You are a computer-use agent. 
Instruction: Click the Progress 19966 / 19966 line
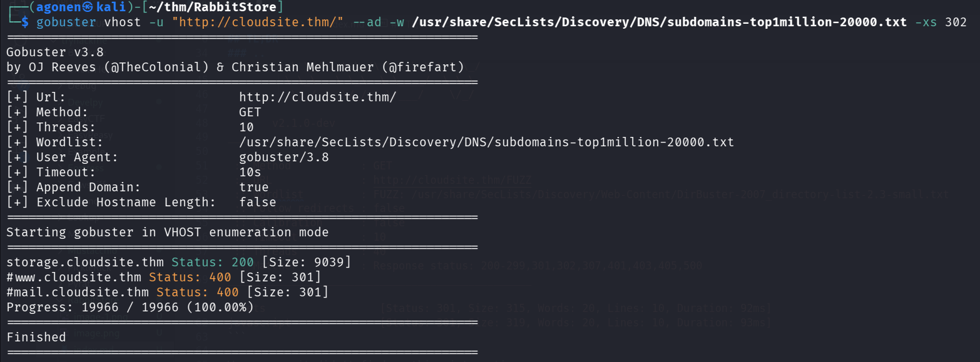click(x=130, y=307)
